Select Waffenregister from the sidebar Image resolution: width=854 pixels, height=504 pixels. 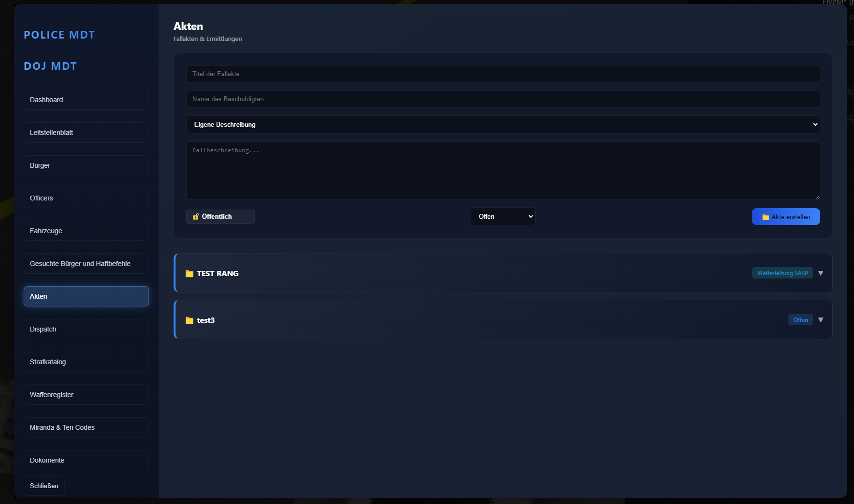(x=86, y=395)
